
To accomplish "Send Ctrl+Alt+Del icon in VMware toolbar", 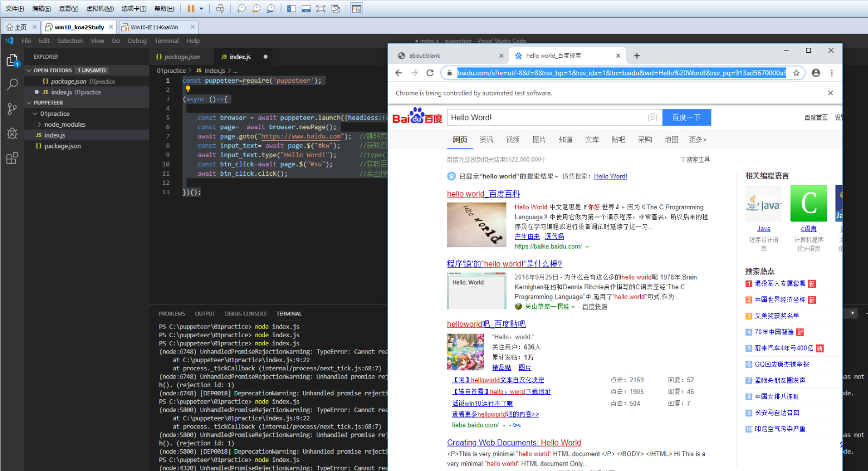I will click(x=220, y=9).
